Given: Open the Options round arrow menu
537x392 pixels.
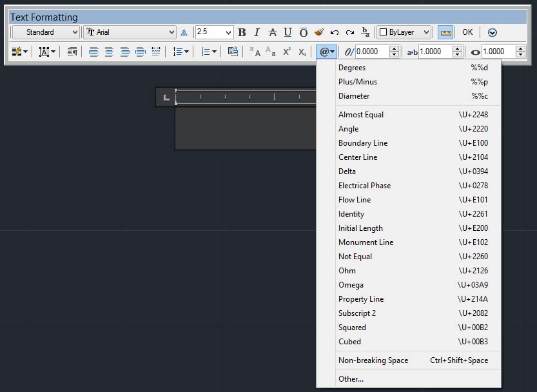Looking at the screenshot, I should pyautogui.click(x=492, y=32).
